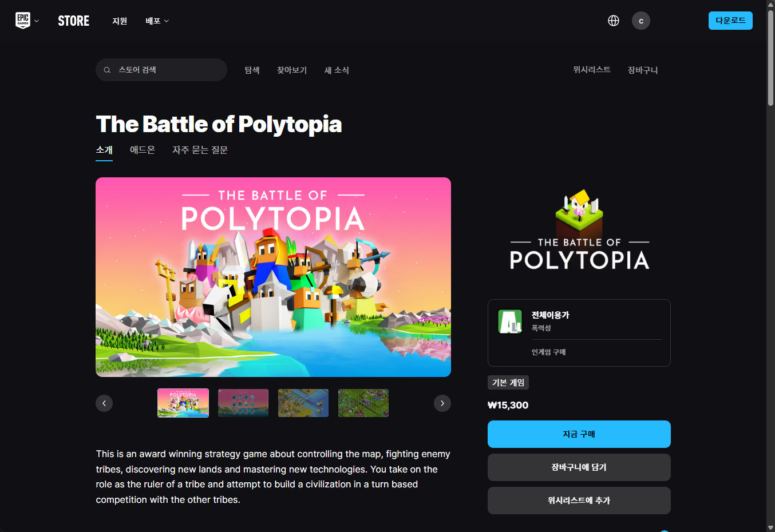Expand the Epic Games logo dropdown chevron
Image resolution: width=775 pixels, height=532 pixels.
[37, 21]
